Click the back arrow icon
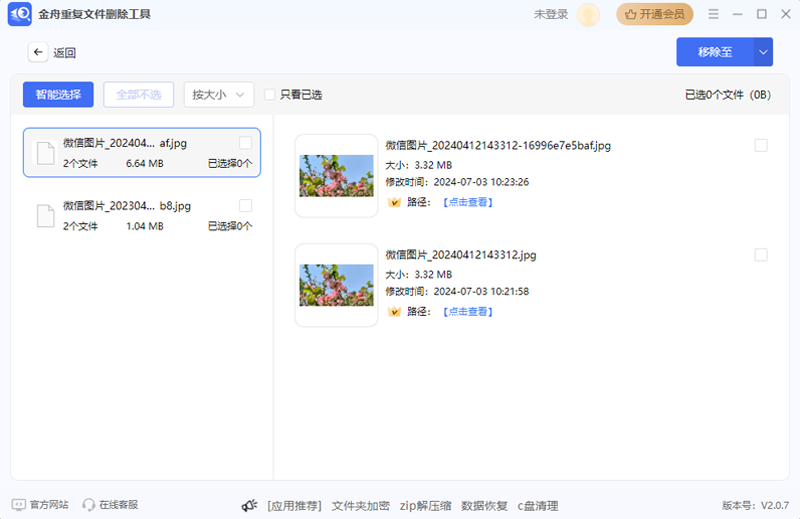Viewport: 800px width, 519px height. click(38, 53)
